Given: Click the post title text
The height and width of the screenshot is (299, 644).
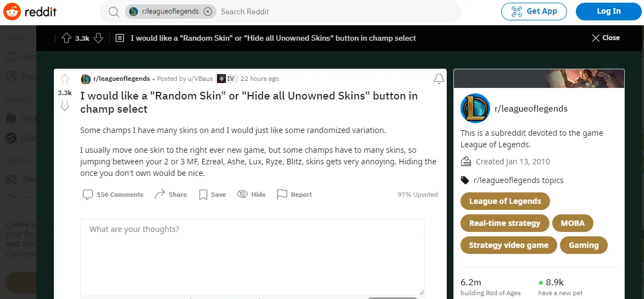Looking at the screenshot, I should coord(249,102).
